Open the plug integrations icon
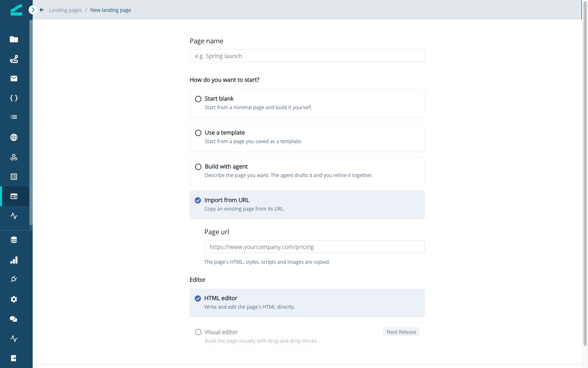The image size is (588, 368). pos(14,279)
